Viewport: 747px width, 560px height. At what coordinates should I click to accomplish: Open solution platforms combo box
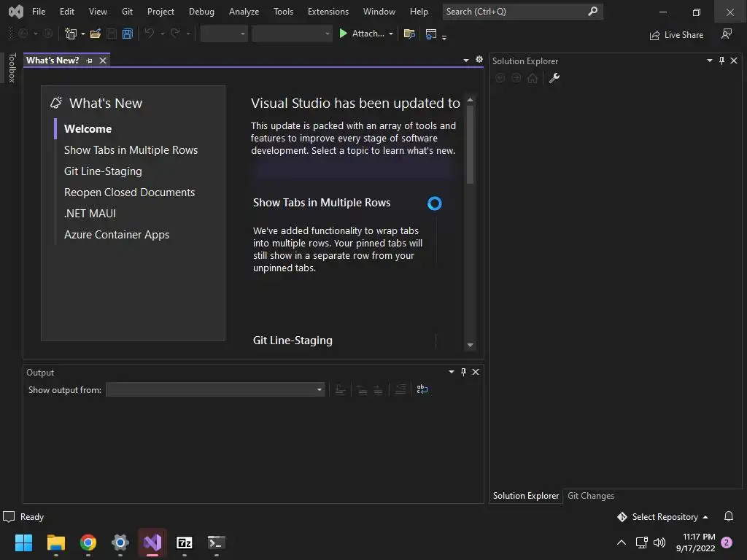pyautogui.click(x=292, y=34)
